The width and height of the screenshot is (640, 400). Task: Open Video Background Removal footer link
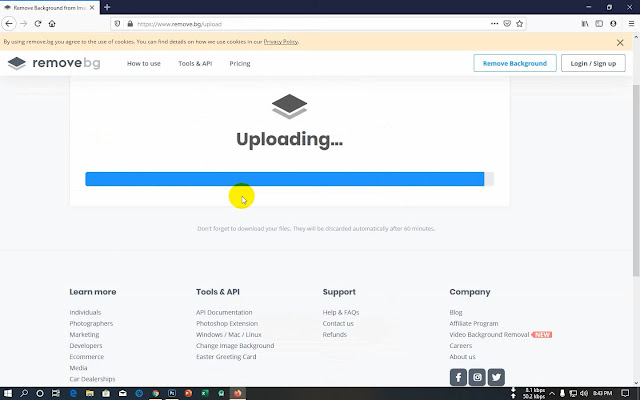pos(489,334)
